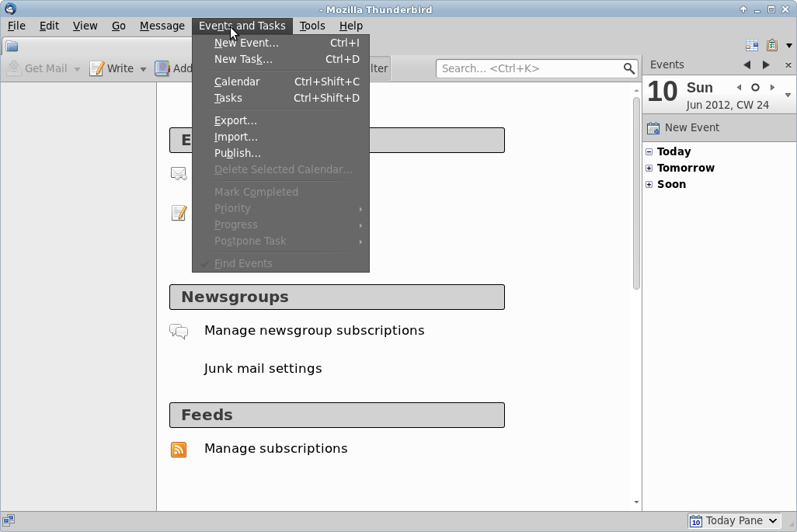
Task: Open Manage subscriptions feeds link
Action: pyautogui.click(x=276, y=449)
